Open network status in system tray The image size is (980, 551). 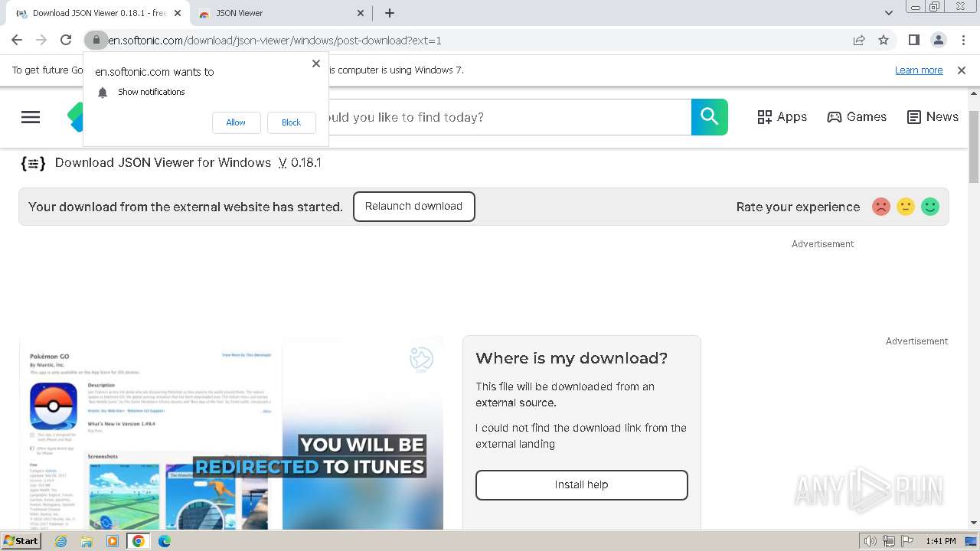point(889,541)
